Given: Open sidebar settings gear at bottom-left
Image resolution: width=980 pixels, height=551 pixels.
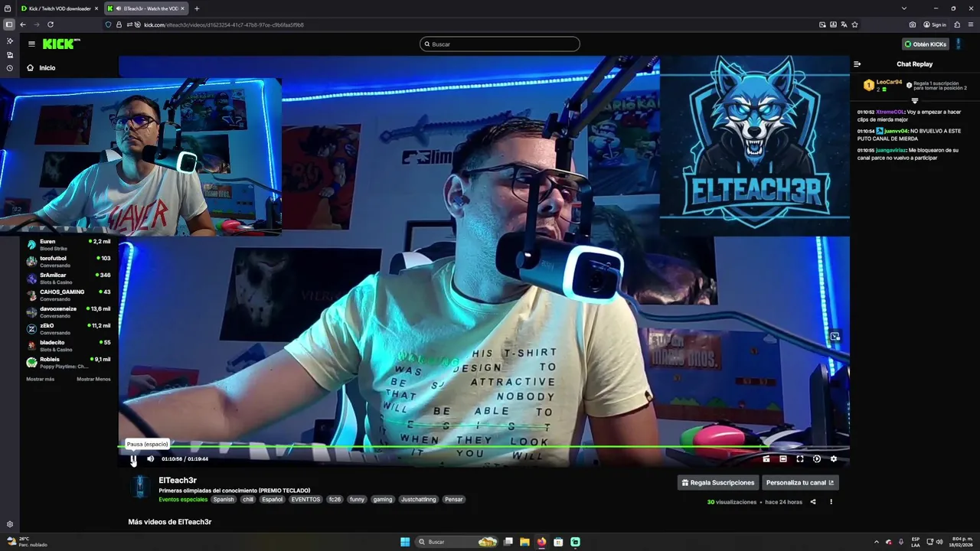Looking at the screenshot, I should coord(10,524).
